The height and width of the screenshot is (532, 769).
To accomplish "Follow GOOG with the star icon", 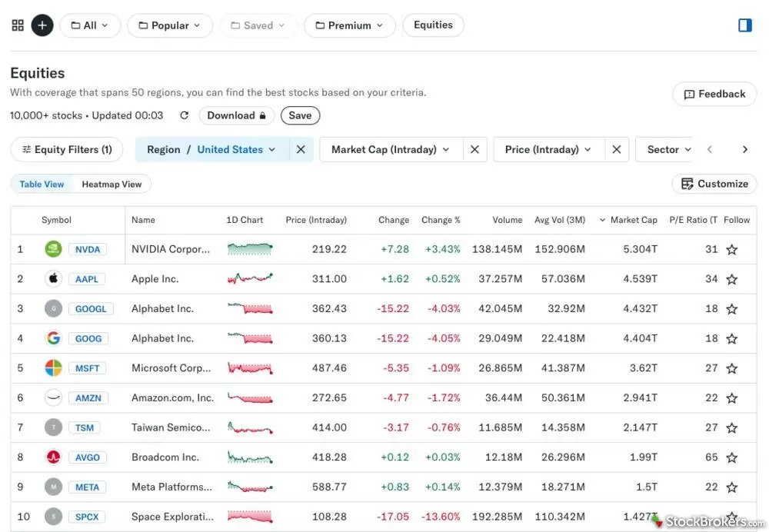I will click(x=732, y=339).
